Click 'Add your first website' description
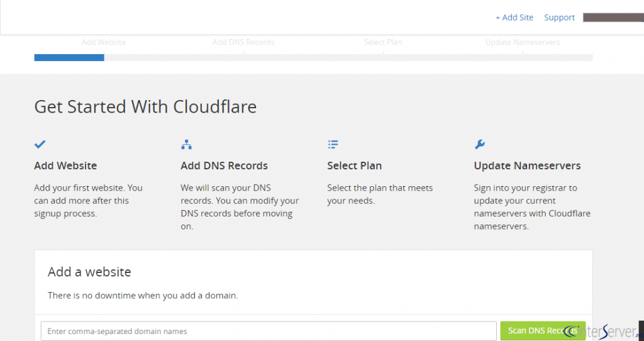 pyautogui.click(x=88, y=201)
